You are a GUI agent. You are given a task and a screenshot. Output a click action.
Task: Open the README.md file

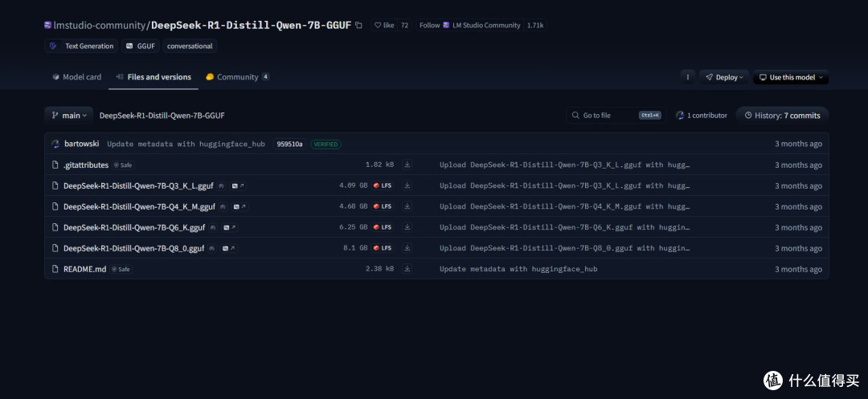point(84,269)
